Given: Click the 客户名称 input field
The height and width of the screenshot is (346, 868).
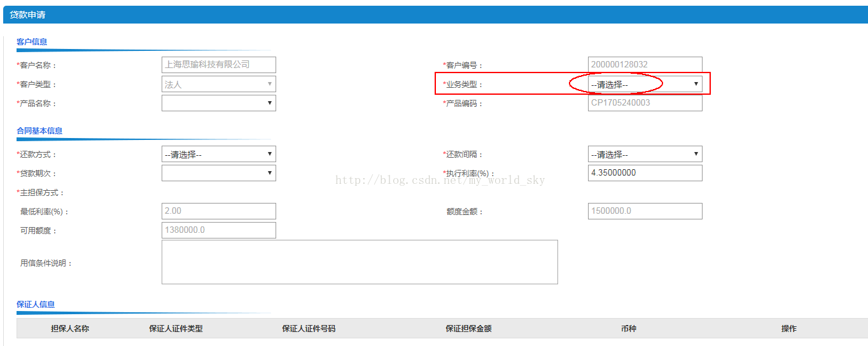Looking at the screenshot, I should [219, 65].
